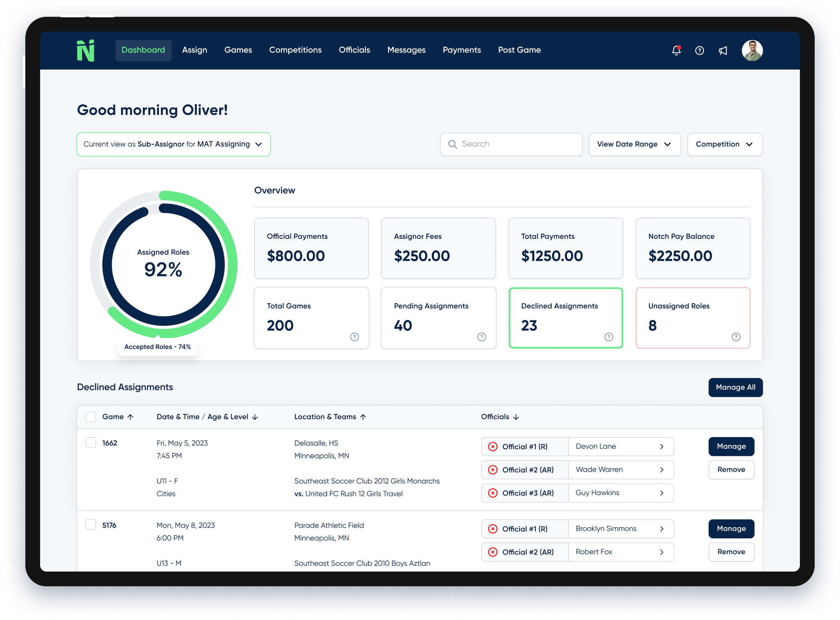
Task: Expand Devon Lane official chevron
Action: coord(662,447)
